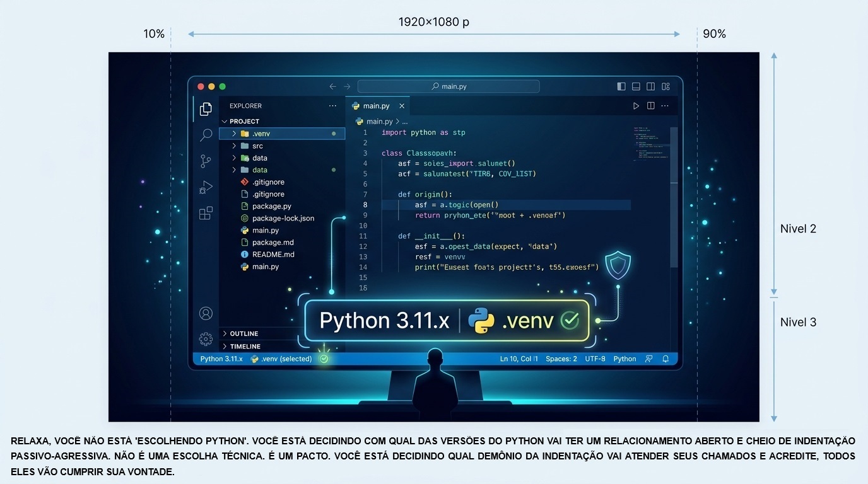Viewport: 868px width, 484px height.
Task: Expand the .venv folder
Action: 282,134
